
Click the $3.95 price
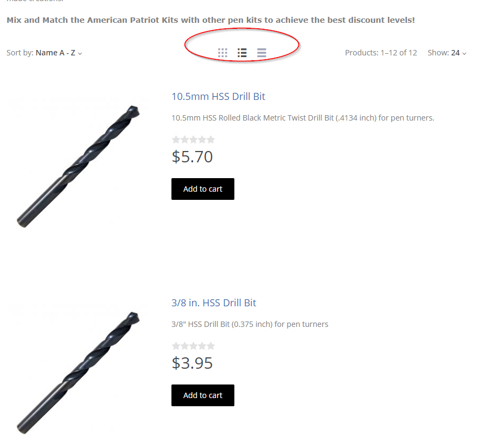click(192, 363)
